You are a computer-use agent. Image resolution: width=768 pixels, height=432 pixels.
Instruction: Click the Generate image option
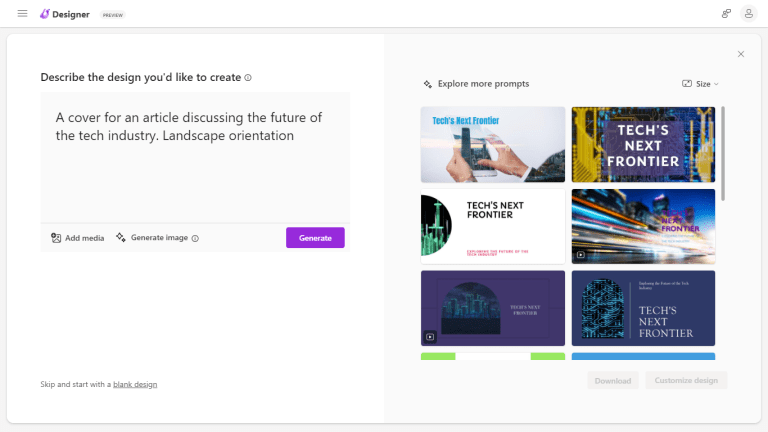152,238
